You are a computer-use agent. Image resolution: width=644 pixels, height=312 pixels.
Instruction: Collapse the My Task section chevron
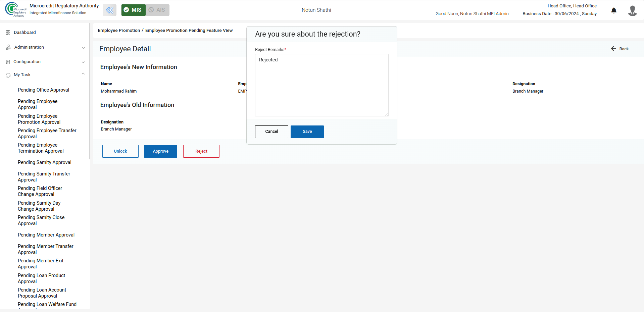click(83, 74)
